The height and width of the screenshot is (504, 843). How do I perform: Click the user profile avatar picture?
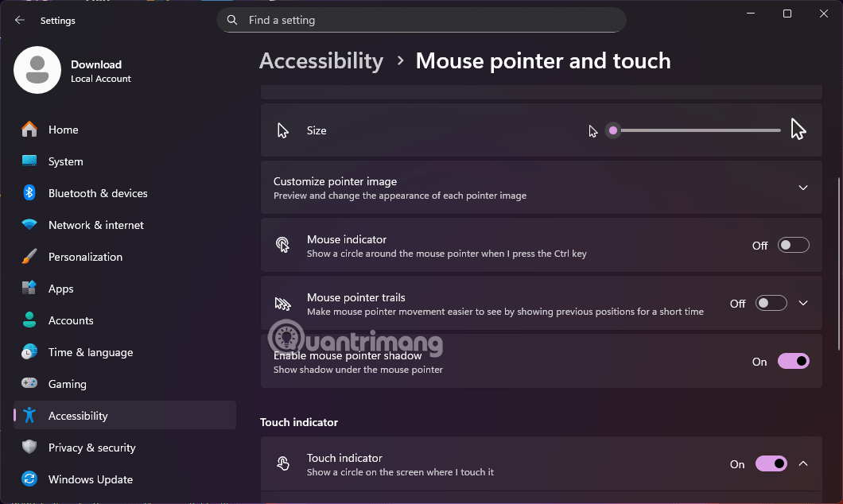(x=37, y=70)
